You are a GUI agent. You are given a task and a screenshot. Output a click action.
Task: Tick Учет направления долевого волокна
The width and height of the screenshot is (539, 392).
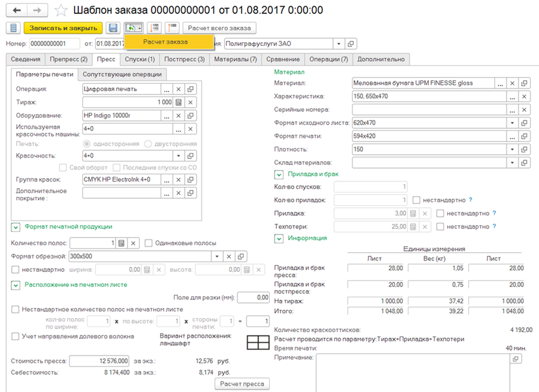[x=16, y=337]
